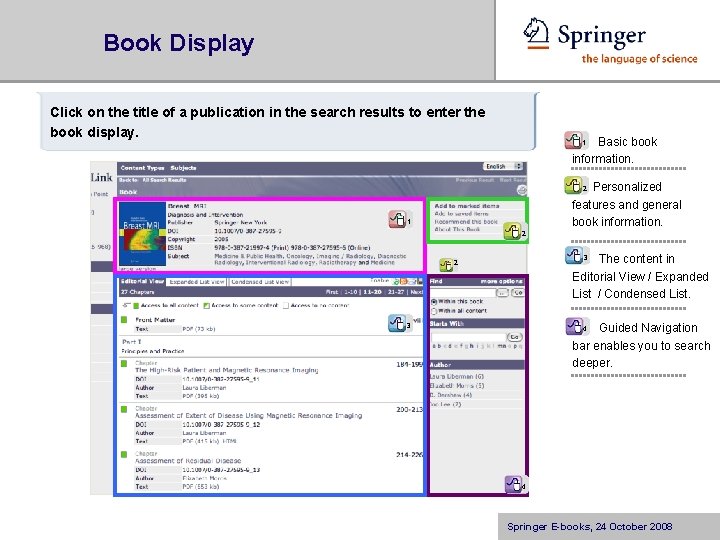Click the Springer horse logo

536,33
